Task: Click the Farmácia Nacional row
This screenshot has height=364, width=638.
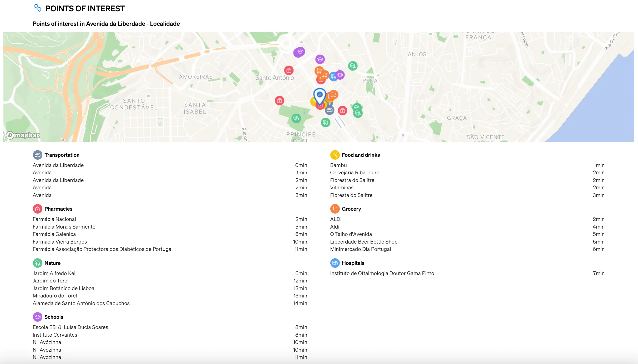Action: [x=170, y=219]
